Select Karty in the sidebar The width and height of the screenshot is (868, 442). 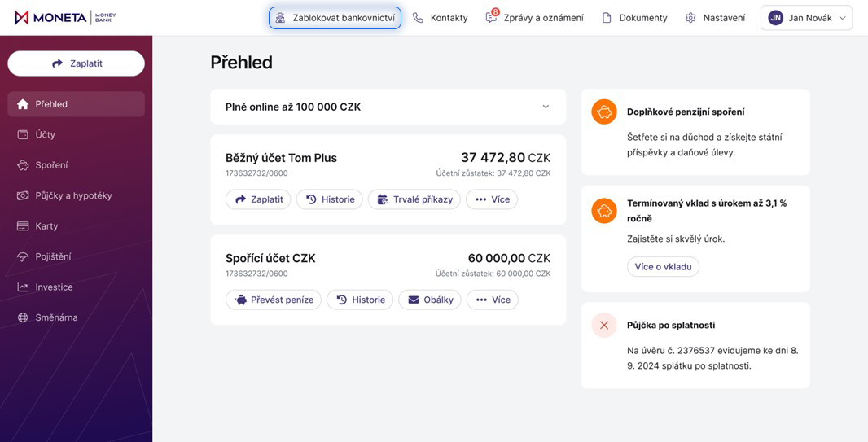[x=76, y=225]
